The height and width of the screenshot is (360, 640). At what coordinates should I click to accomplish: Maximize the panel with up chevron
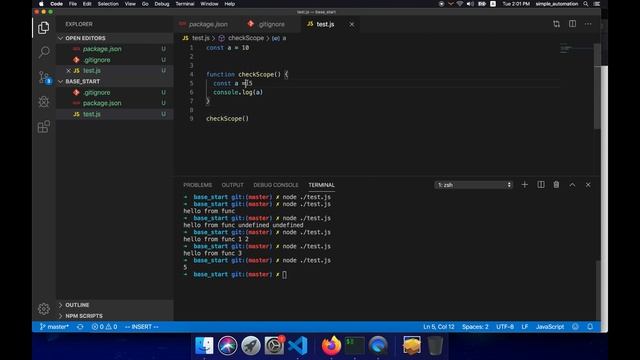tap(572, 185)
